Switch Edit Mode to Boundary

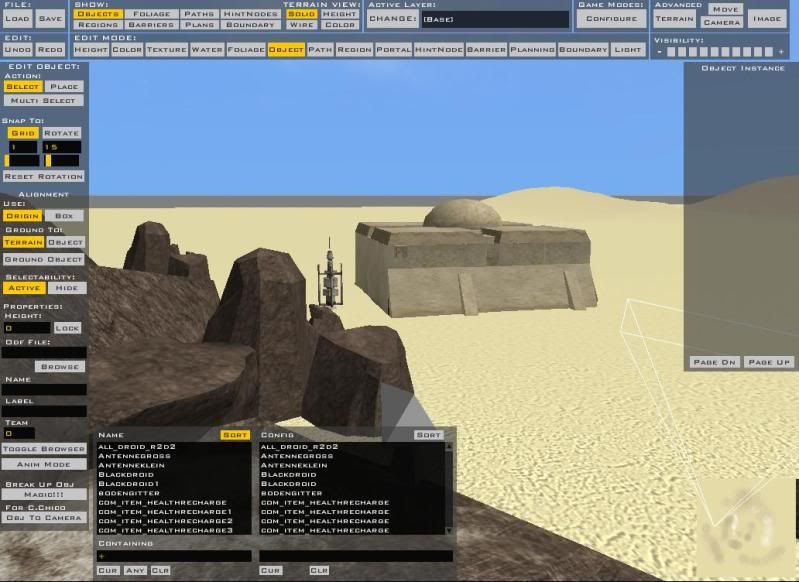click(x=583, y=49)
